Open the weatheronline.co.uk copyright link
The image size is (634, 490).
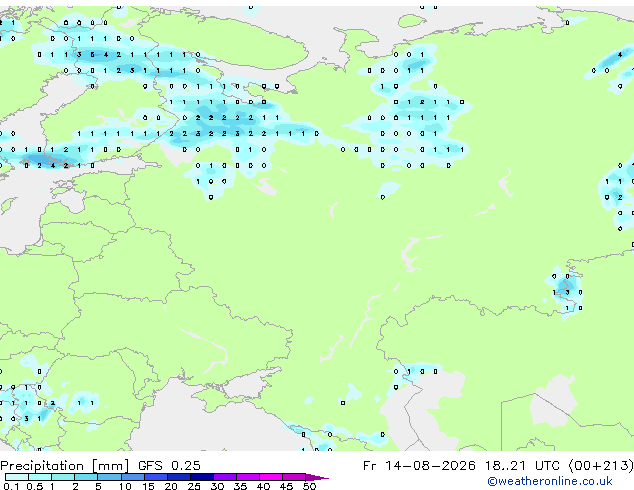550,481
